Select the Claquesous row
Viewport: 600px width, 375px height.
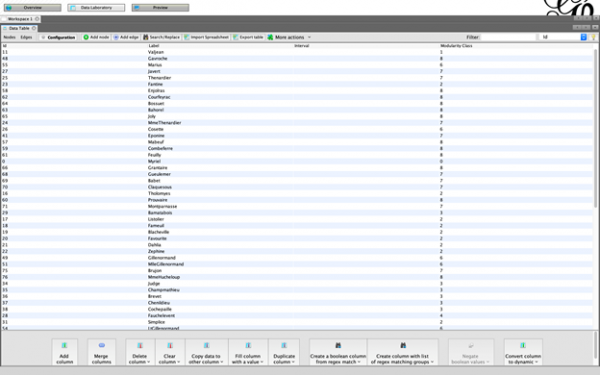297,187
